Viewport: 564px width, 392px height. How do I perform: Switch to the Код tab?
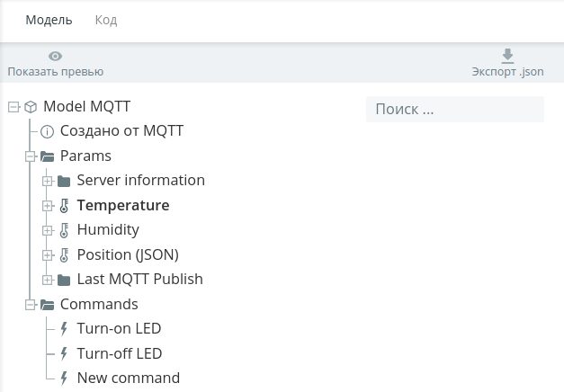click(106, 20)
